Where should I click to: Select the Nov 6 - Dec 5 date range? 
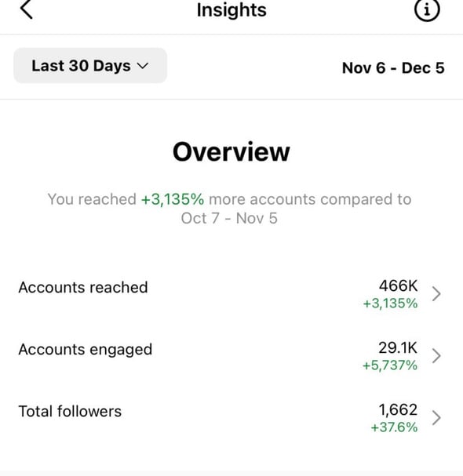click(393, 68)
